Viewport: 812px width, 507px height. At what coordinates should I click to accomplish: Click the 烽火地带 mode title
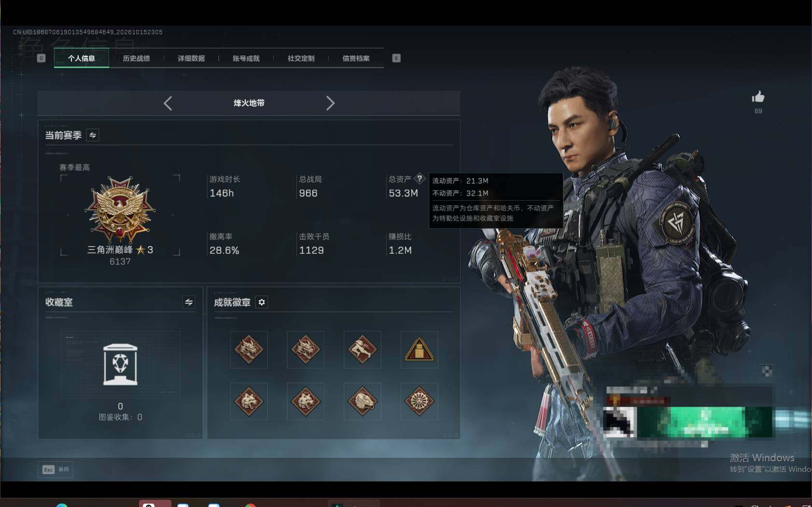point(249,103)
